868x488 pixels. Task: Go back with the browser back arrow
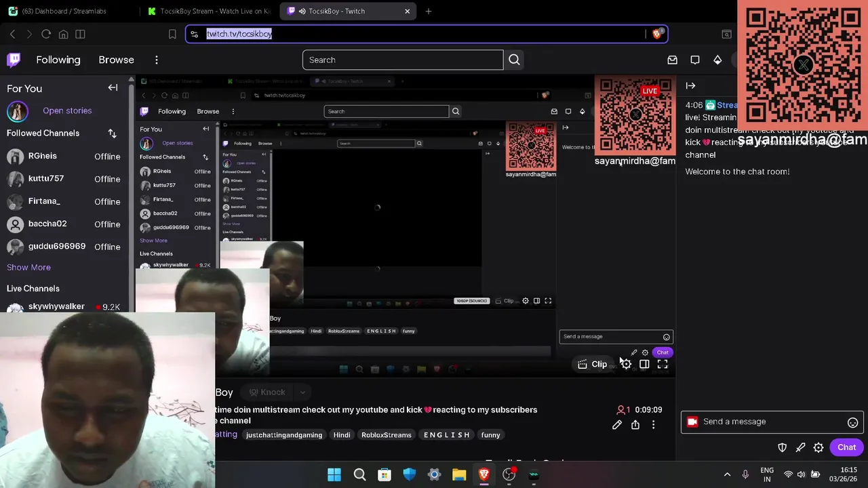point(12,34)
